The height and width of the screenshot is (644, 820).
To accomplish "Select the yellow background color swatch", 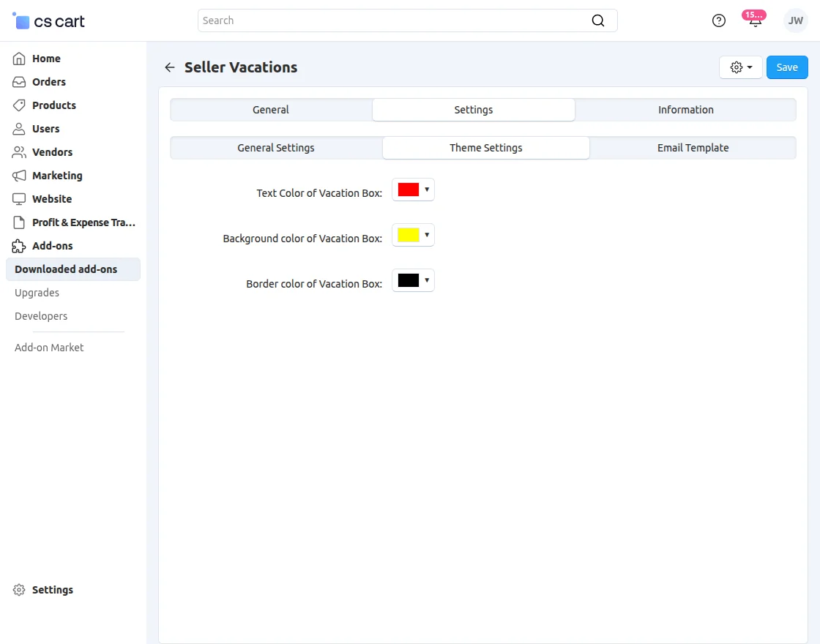I will click(408, 234).
